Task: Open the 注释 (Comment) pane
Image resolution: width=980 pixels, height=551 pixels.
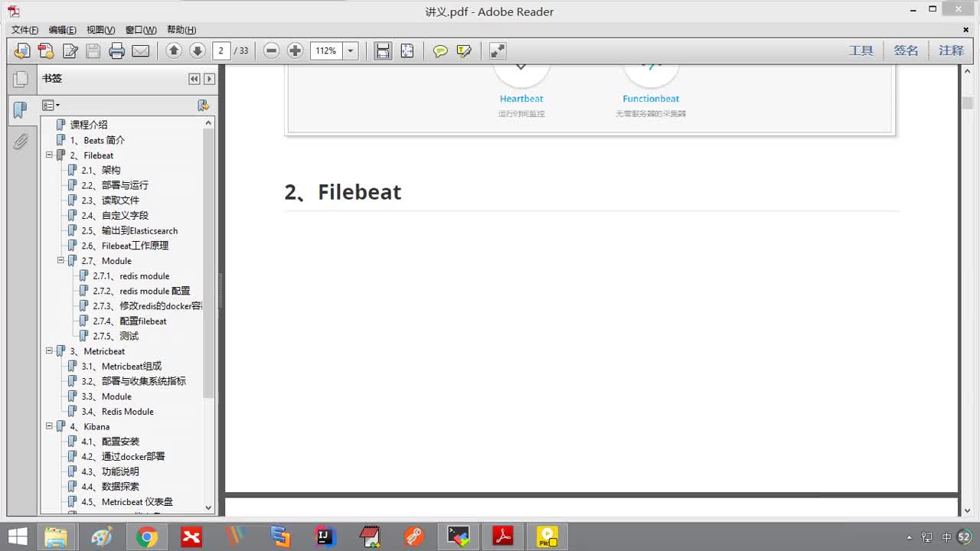Action: coord(951,51)
